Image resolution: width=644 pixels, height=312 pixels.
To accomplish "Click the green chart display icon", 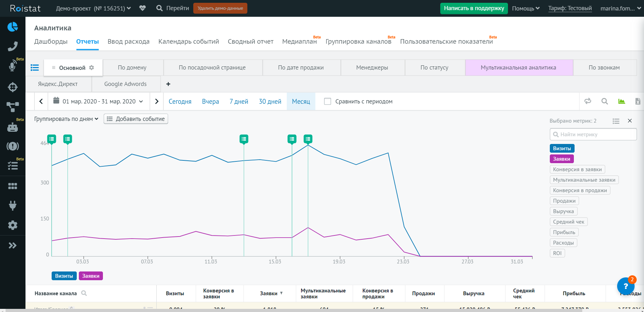I will (621, 101).
